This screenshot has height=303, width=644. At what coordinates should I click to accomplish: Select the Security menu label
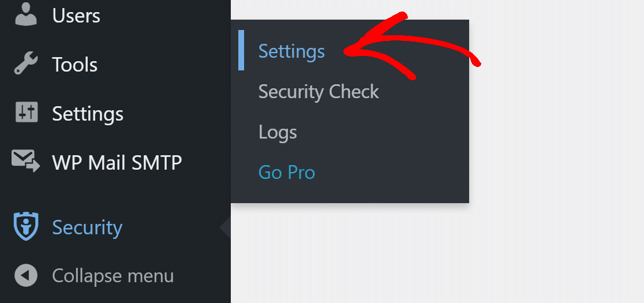87,228
